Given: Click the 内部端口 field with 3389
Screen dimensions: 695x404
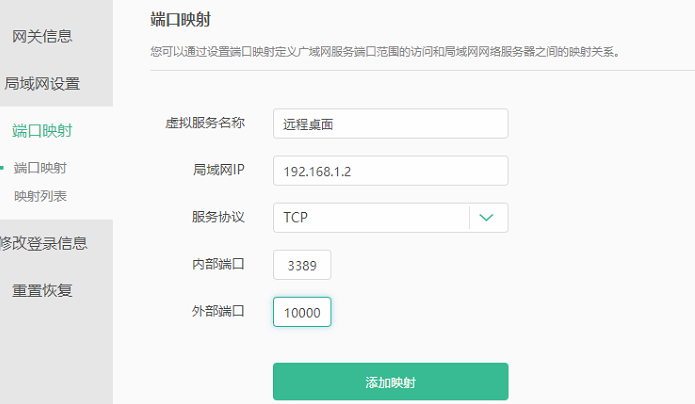Looking at the screenshot, I should point(302,265).
